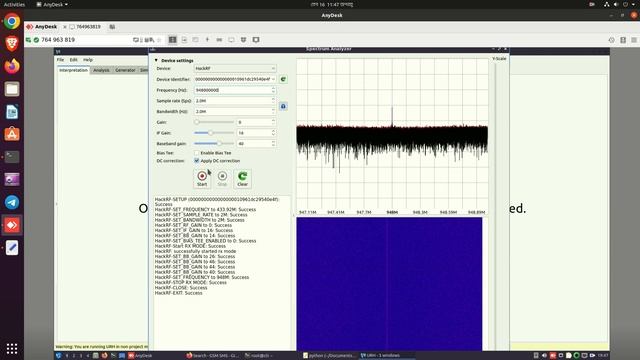The width and height of the screenshot is (640, 360).
Task: Click the AnyDesk keyboard toolbar icon
Action: [219, 40]
